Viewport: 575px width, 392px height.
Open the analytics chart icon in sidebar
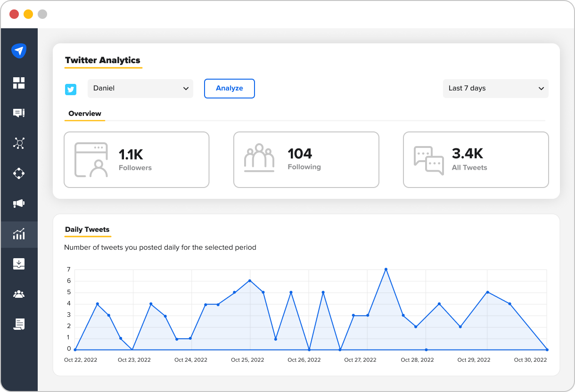pyautogui.click(x=19, y=234)
